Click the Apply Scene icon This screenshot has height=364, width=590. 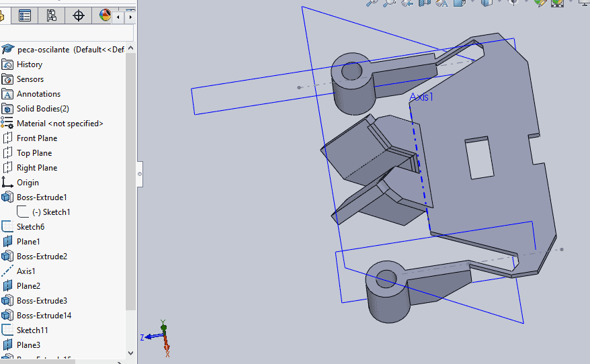click(557, 3)
